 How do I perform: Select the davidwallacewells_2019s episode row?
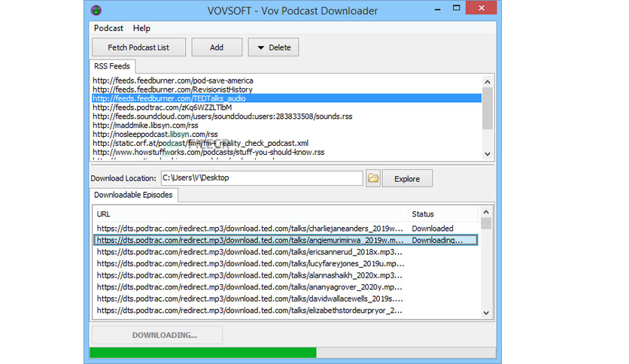point(286,299)
